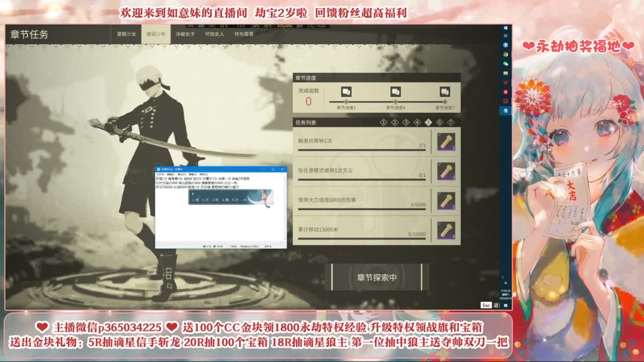Click reward item for 太刀造成6000点伤害 task

(446, 201)
